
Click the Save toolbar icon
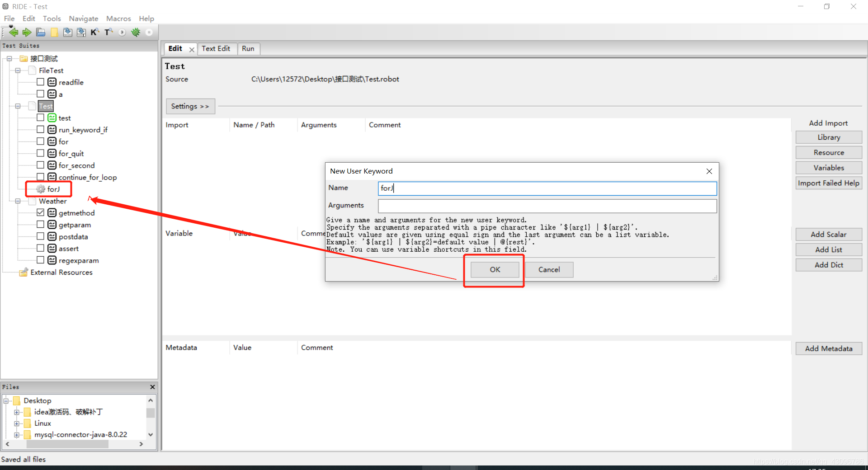[x=68, y=32]
